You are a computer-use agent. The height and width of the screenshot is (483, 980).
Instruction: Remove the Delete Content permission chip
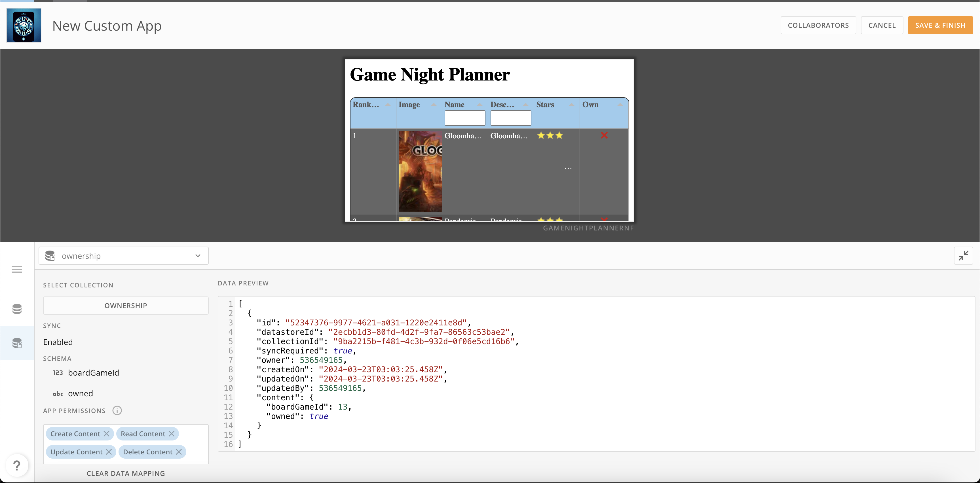click(x=179, y=452)
